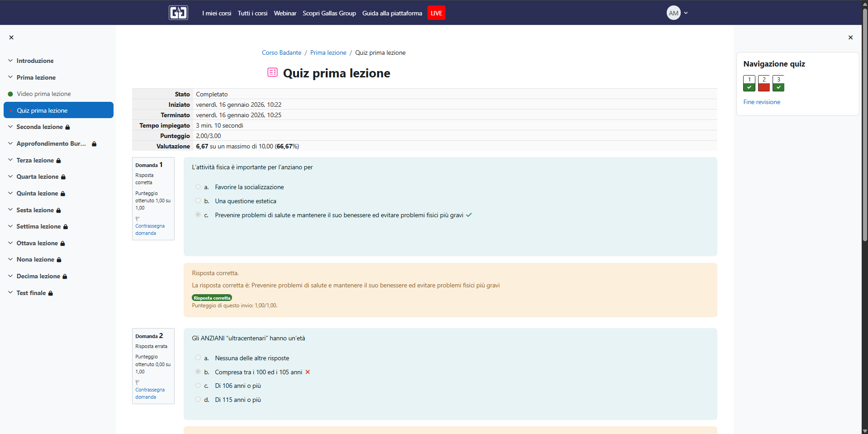Click the pink quiz icon beside the title
The width and height of the screenshot is (868, 434).
[272, 72]
